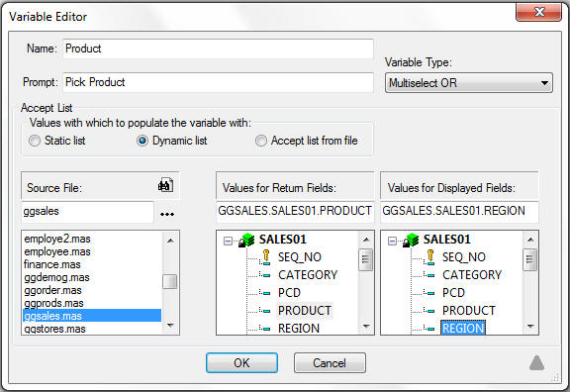The image size is (570, 392).
Task: Select the Dynamic list radio button
Action: (x=142, y=141)
